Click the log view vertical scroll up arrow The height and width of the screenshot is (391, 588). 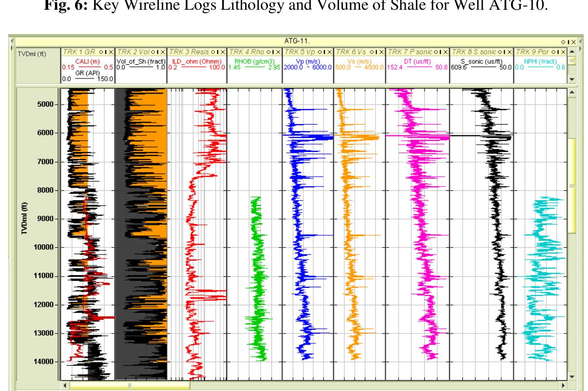572,92
